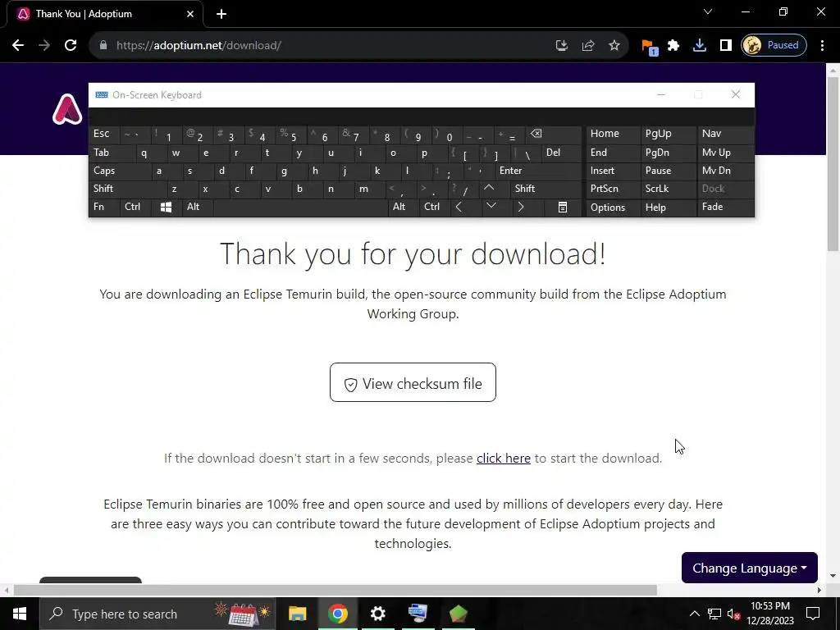Show hidden system tray icons

694,614
